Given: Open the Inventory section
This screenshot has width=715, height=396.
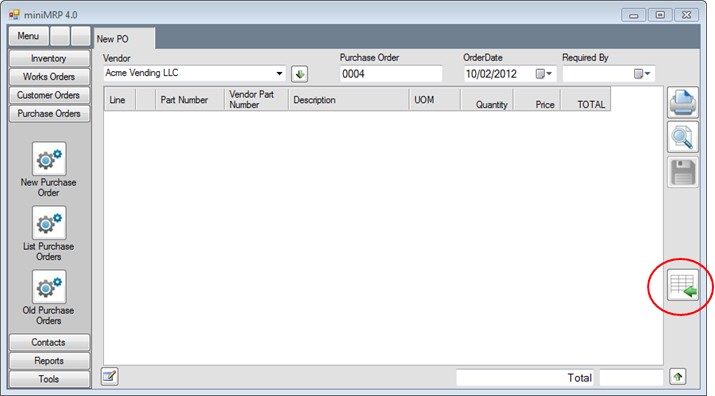Looking at the screenshot, I should click(x=49, y=58).
